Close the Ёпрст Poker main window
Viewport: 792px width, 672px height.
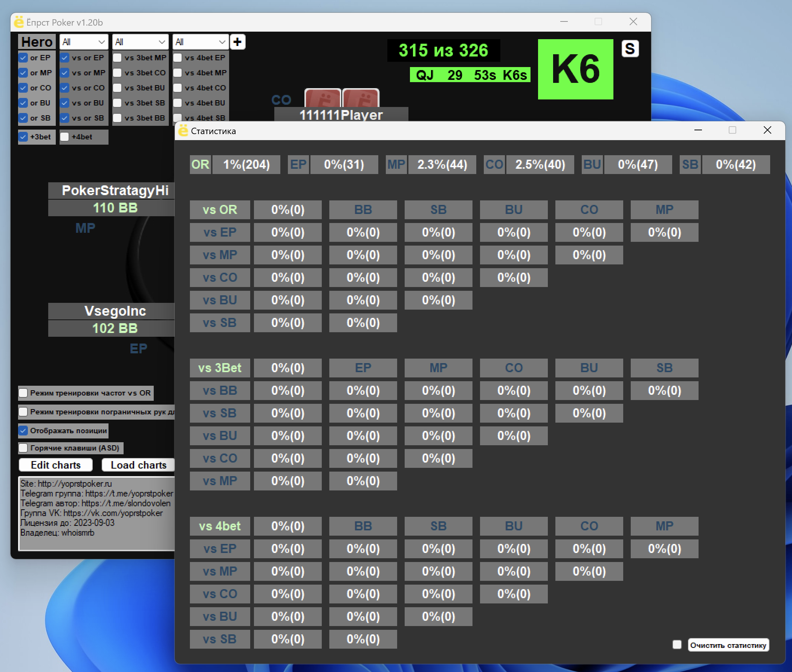coord(633,22)
